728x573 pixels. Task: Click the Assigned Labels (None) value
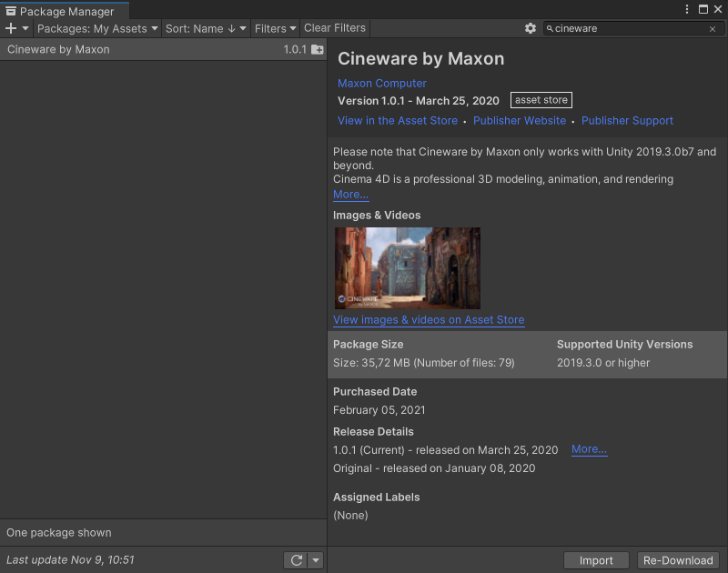tap(350, 516)
